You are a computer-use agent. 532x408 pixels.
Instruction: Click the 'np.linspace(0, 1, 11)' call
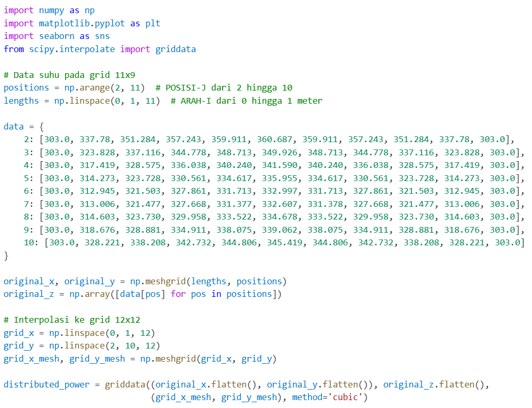click(107, 101)
